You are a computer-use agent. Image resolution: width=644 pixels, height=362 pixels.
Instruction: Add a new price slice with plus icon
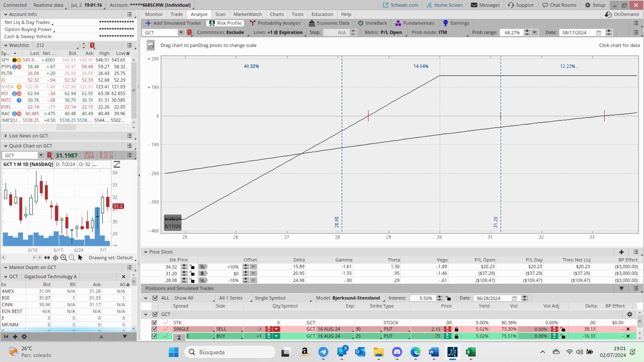click(621, 252)
